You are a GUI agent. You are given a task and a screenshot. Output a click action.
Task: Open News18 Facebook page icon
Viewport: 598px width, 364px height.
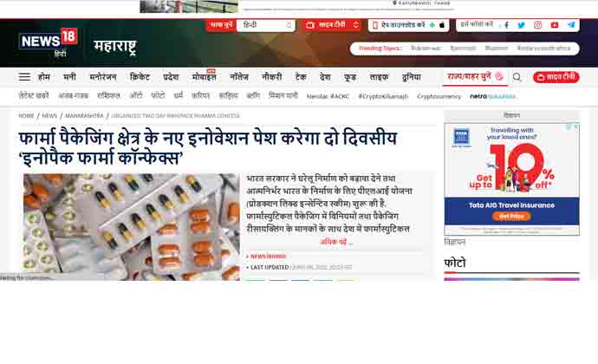[x=506, y=25]
